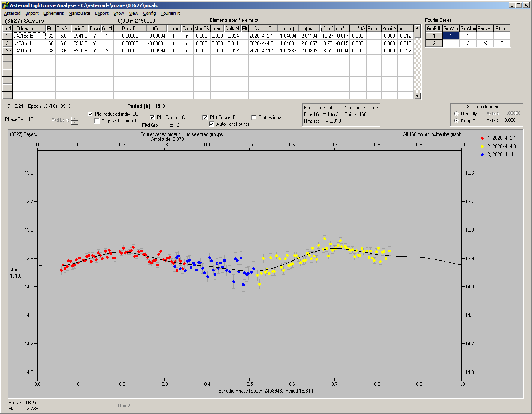The height and width of the screenshot is (414, 532).
Task: Toggle AutoRefit Fourier checkbox
Action: 212,124
